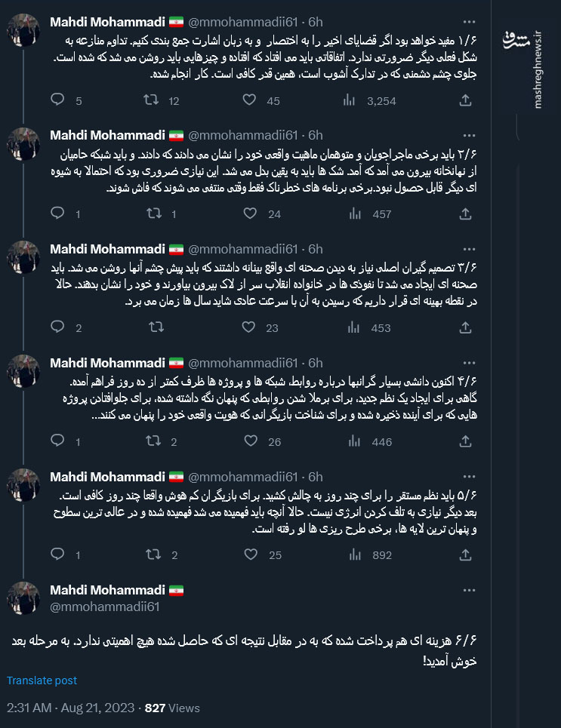This screenshot has height=728, width=561.
Task: Click the Translate post link
Action: tap(42, 680)
